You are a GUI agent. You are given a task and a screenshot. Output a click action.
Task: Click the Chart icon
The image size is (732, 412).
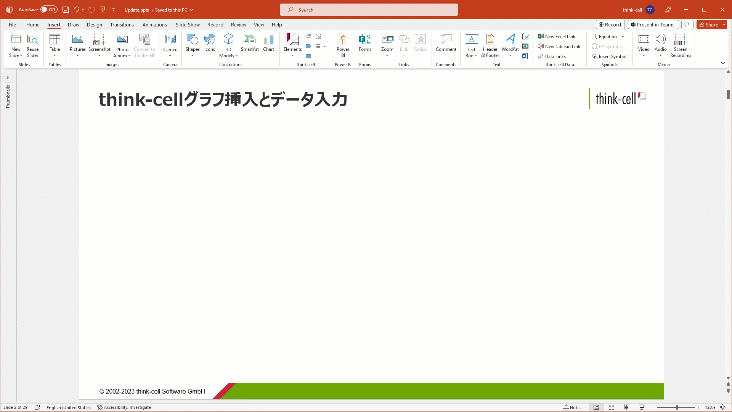268,39
